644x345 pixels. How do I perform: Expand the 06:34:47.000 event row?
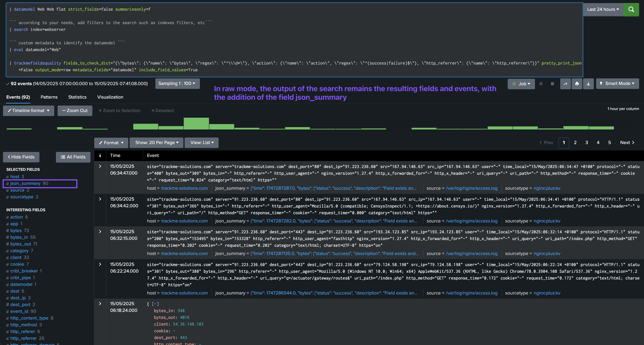[100, 166]
